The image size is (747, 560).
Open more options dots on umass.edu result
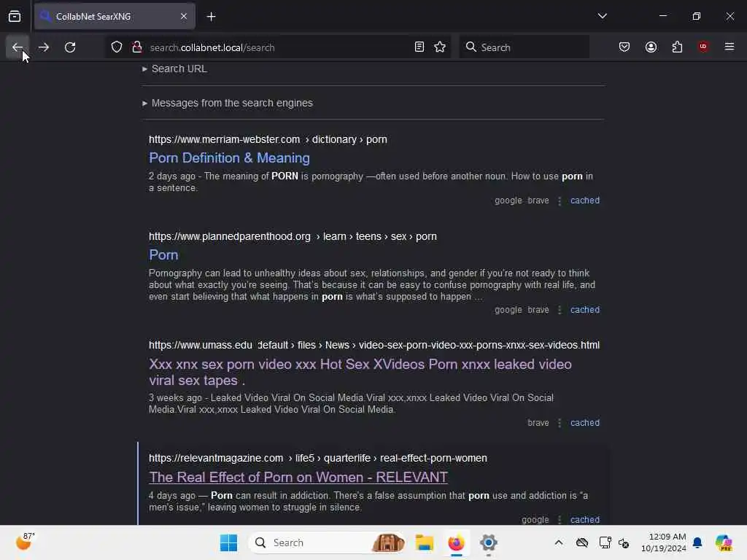[x=560, y=424]
